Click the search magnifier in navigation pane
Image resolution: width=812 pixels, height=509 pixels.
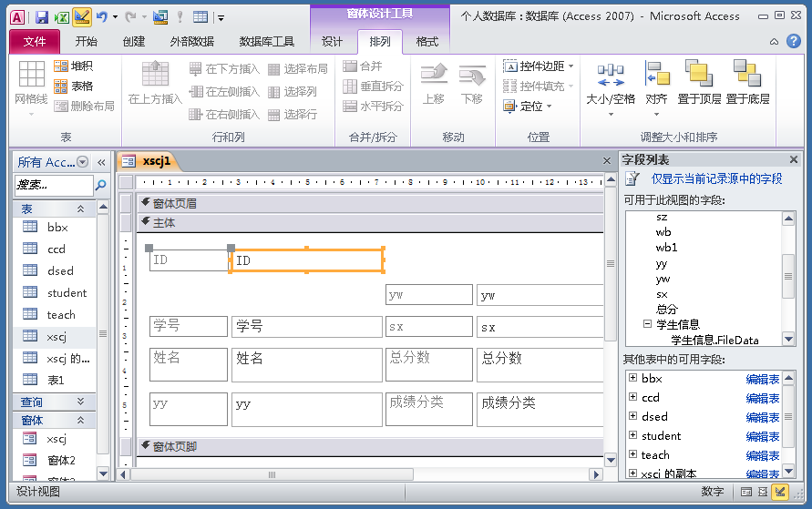[x=101, y=185]
